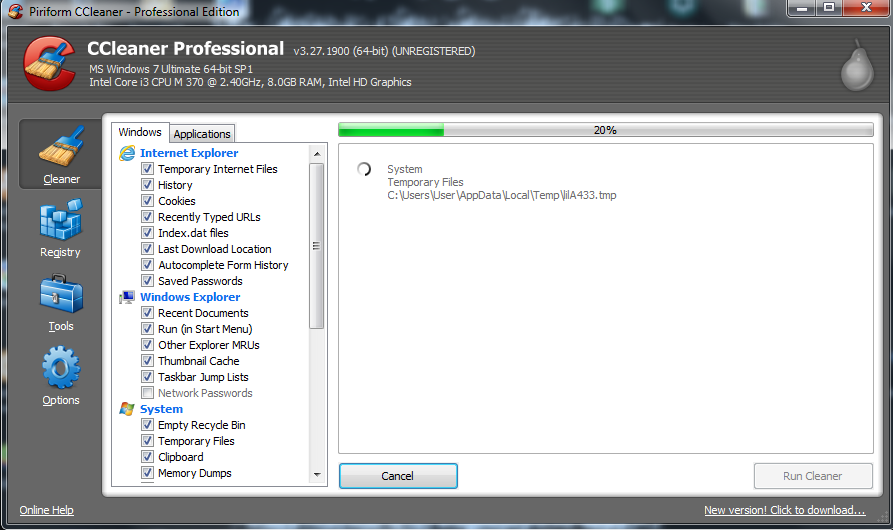Toggle the Clipboard checkbox

pyautogui.click(x=148, y=457)
